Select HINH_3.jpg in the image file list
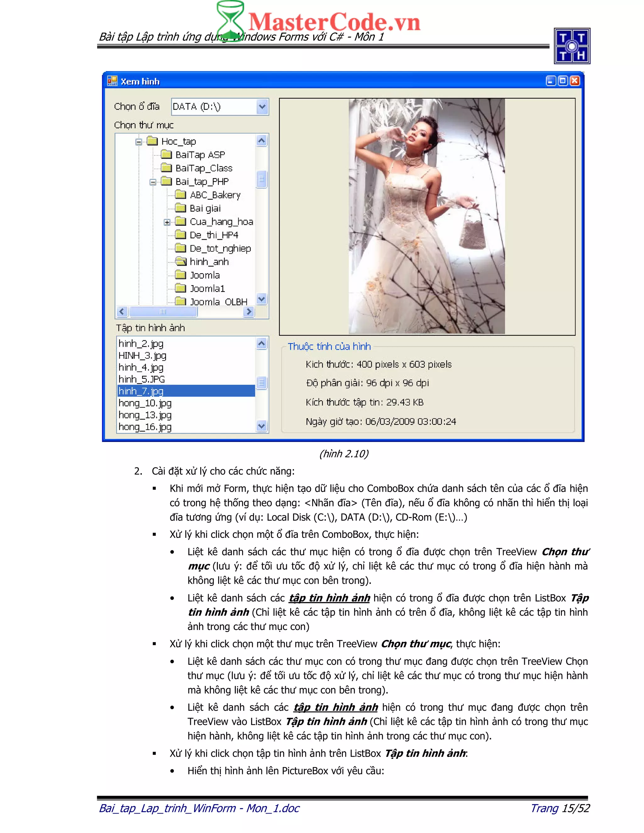 coord(142,356)
